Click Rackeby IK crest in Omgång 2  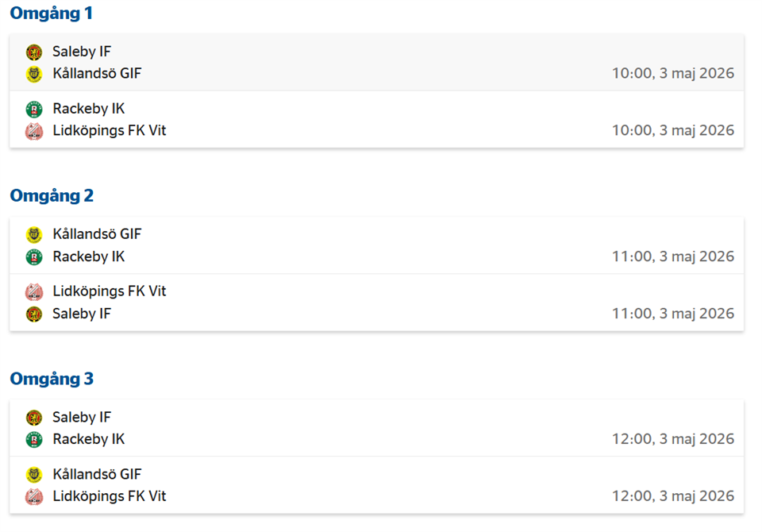(x=34, y=256)
